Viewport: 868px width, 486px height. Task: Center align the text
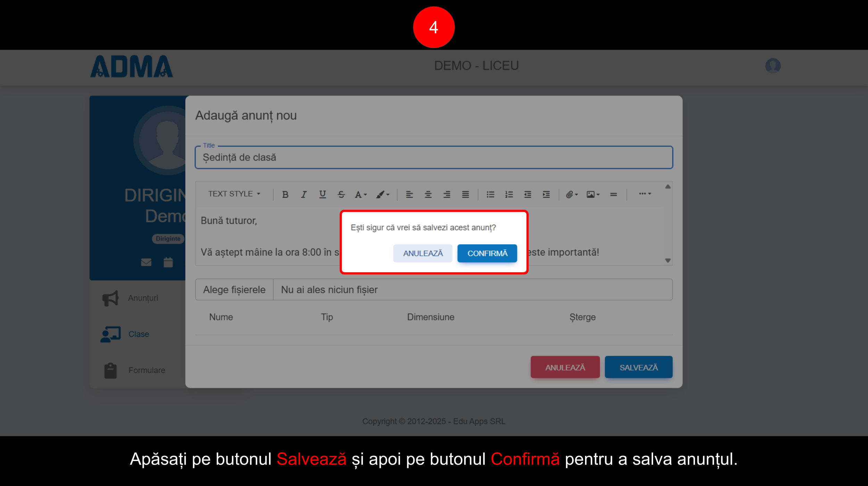[x=428, y=194]
